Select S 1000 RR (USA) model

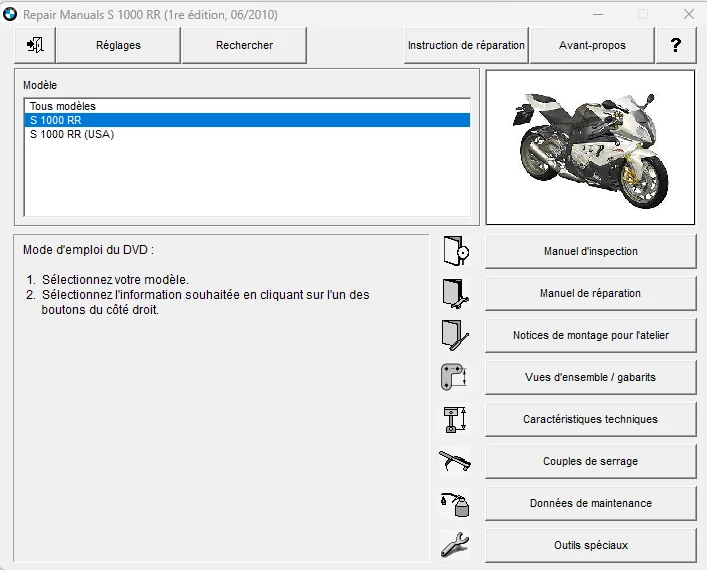click(247, 134)
